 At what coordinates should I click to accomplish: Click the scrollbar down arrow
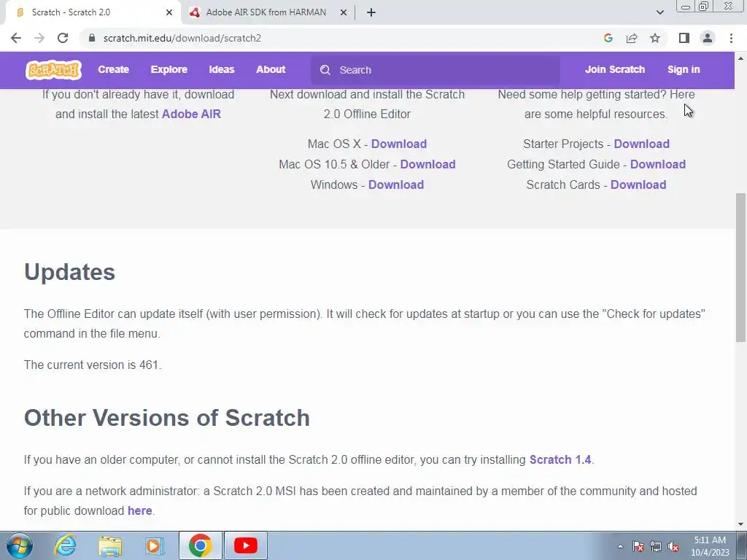coord(740,524)
